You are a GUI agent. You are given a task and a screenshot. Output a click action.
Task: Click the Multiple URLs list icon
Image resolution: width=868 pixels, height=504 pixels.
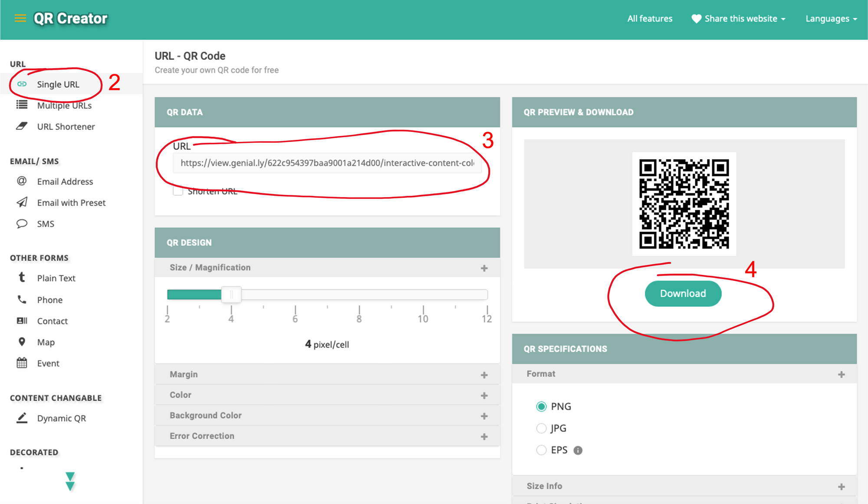point(21,105)
